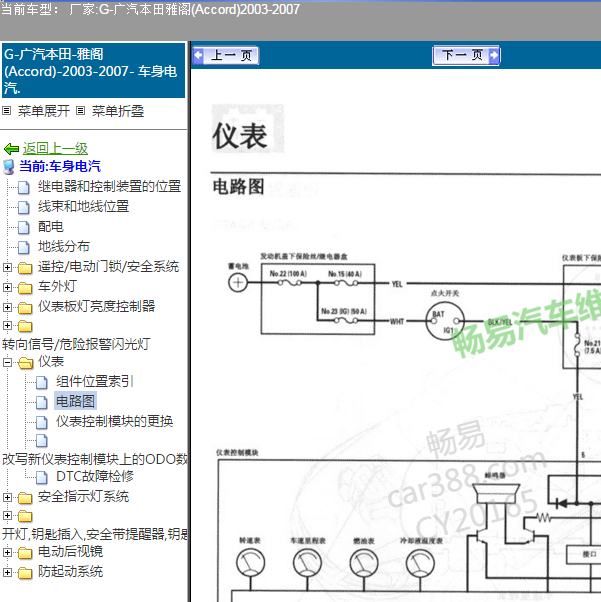Expand the 防起动系统 folder
This screenshot has width=601, height=602.
(x=7, y=573)
